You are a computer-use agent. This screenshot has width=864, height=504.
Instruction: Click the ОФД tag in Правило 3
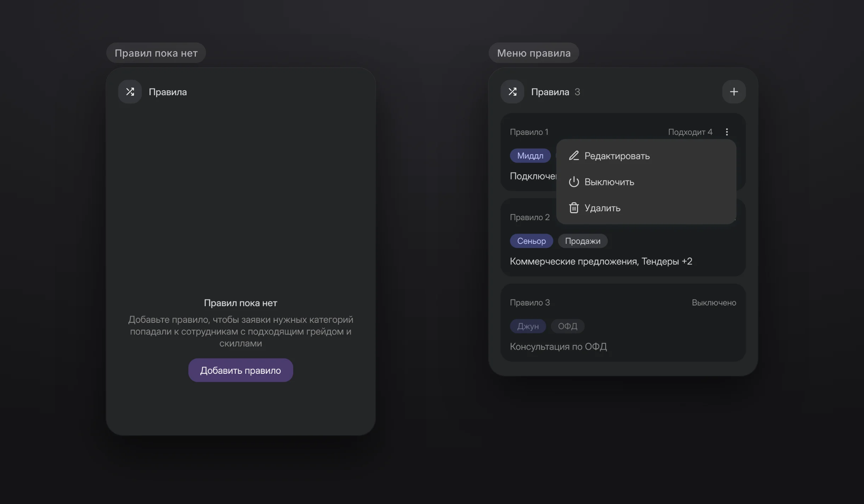[568, 326]
